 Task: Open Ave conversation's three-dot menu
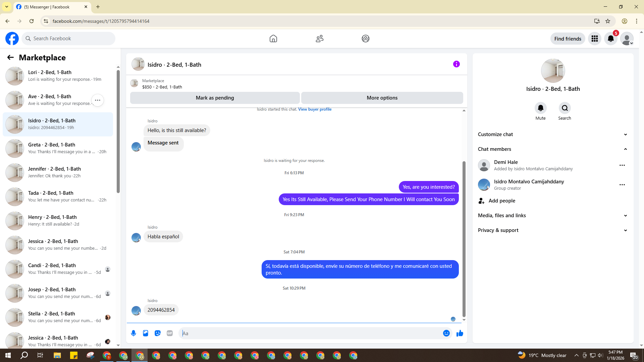point(98,100)
